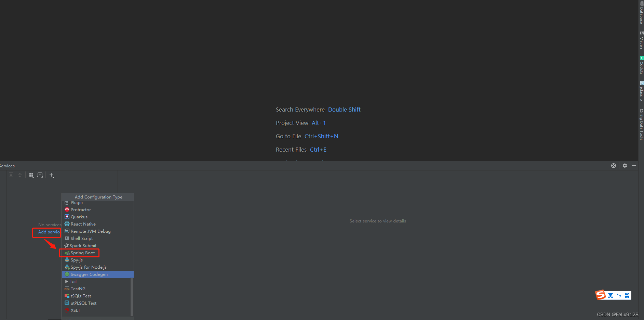Viewport: 644px width, 320px height.
Task: Open the Maven tool window tab
Action: (641, 40)
